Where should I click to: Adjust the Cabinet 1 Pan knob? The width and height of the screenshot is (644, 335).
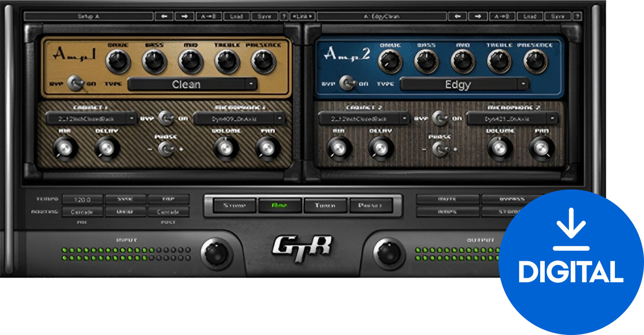pyautogui.click(x=268, y=148)
